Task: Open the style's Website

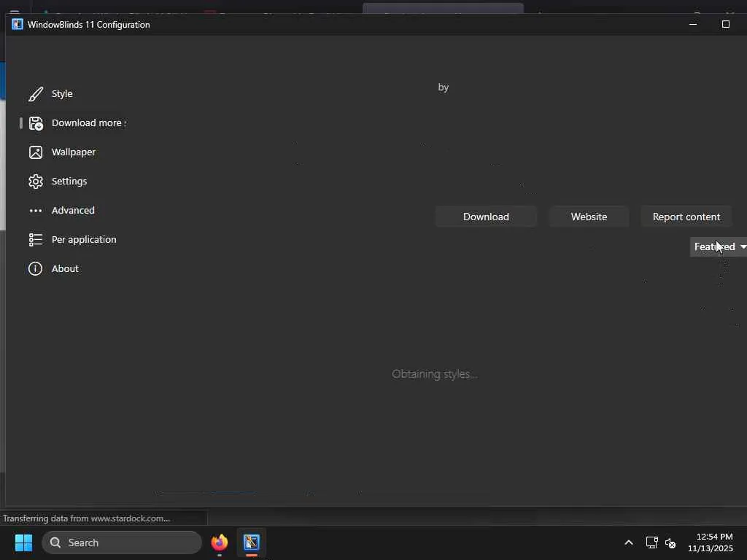Action: pos(589,217)
